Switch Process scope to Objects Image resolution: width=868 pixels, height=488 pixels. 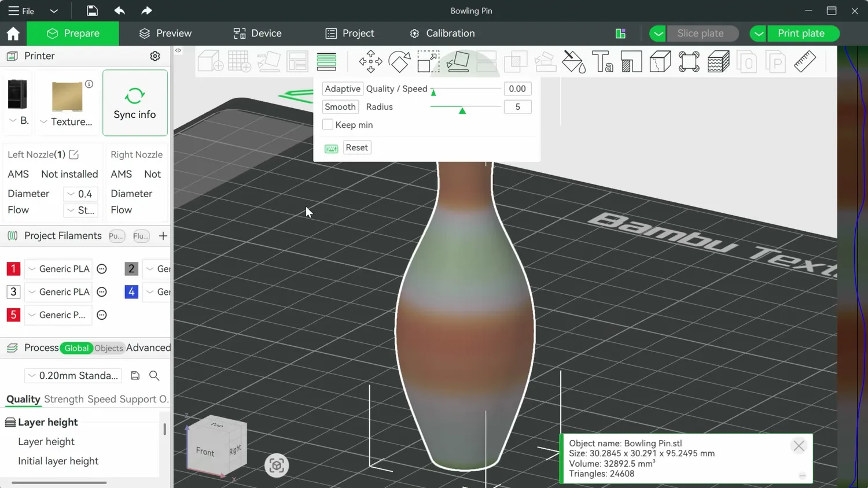pos(109,348)
